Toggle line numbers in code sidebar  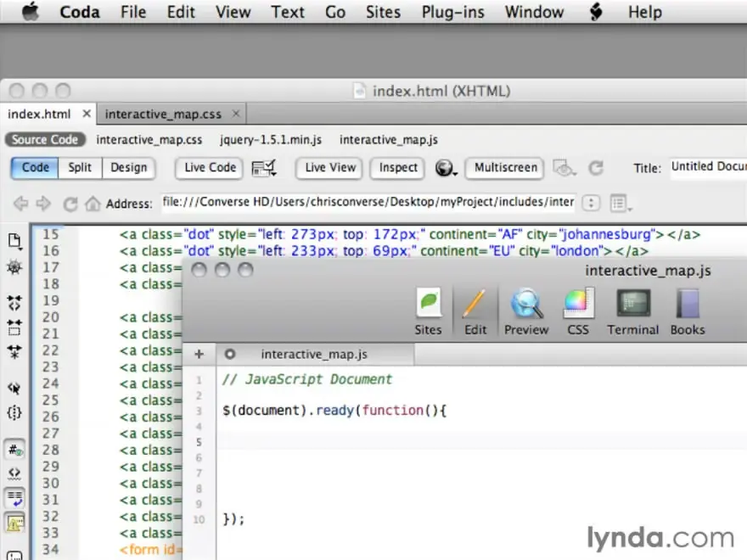(14, 450)
